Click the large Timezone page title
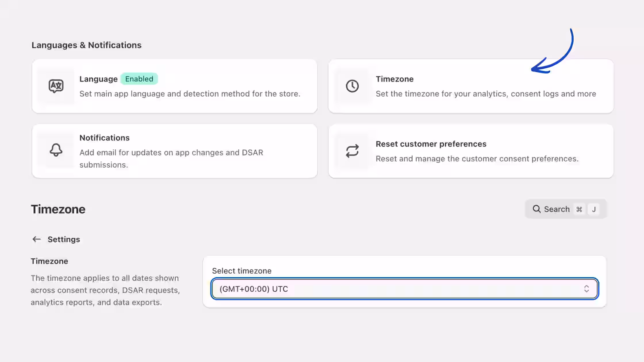Viewport: 644px width, 362px height. coord(58,209)
